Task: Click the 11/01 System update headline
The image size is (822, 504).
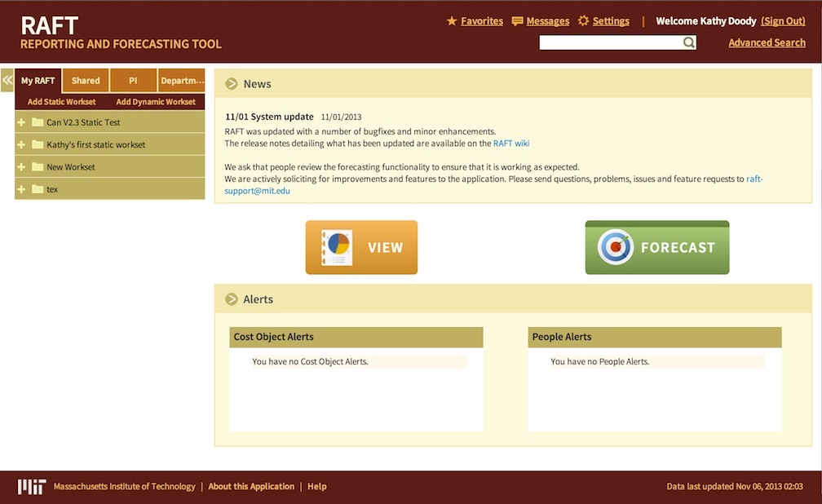Action: click(x=269, y=117)
